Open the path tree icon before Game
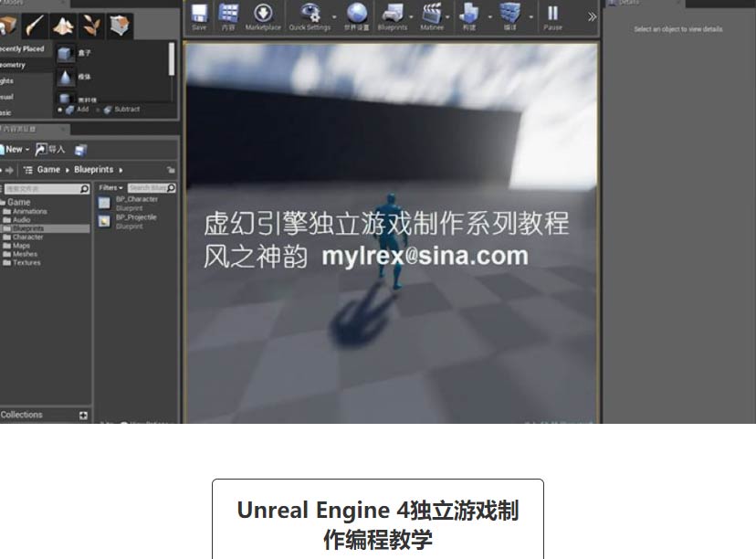 [x=28, y=170]
